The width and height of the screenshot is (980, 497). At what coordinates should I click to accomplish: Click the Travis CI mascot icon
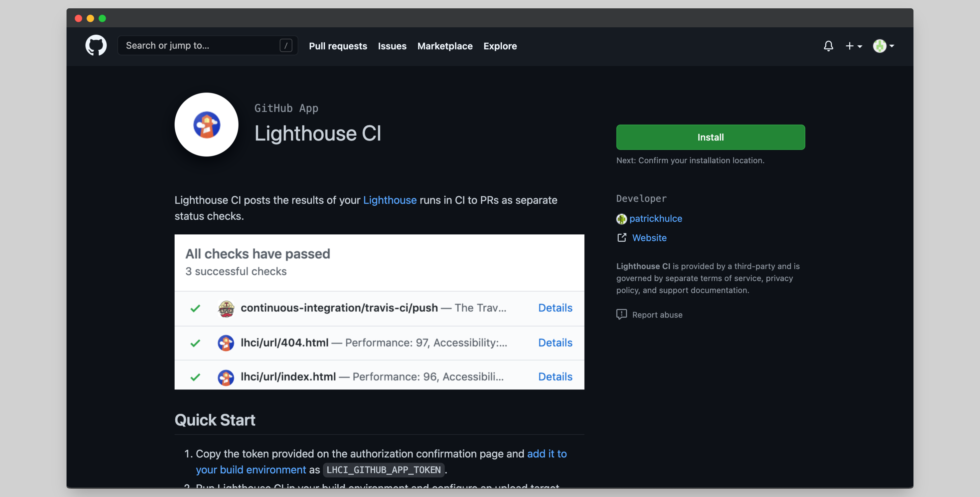tap(226, 309)
